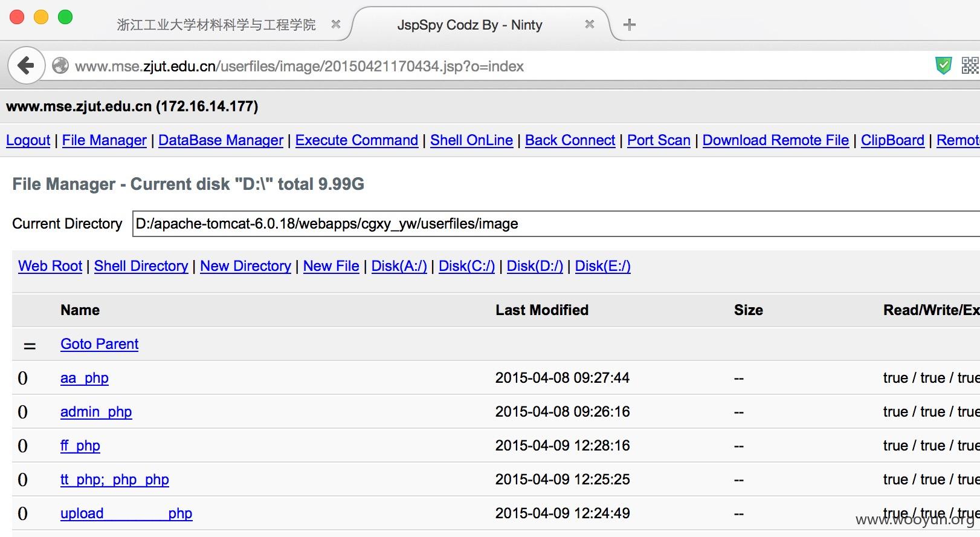Select the checkbox next to aa_php
This screenshot has height=537, width=980.
pyautogui.click(x=23, y=378)
